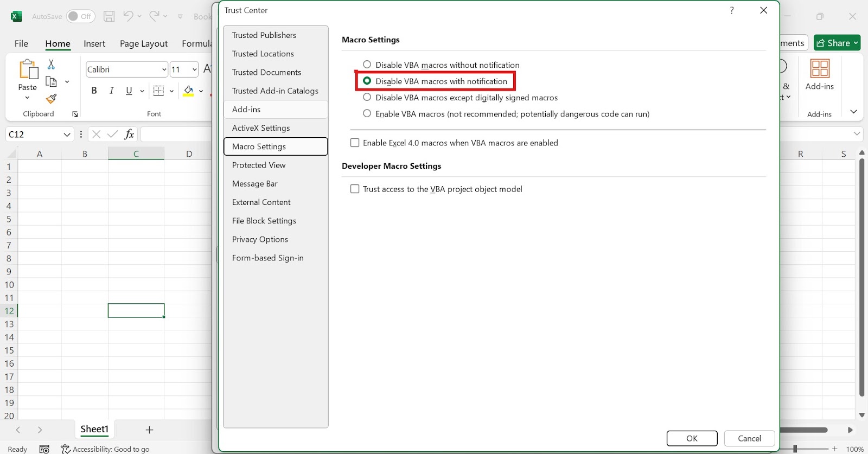Collapse the ribbon with chevron

point(853,112)
